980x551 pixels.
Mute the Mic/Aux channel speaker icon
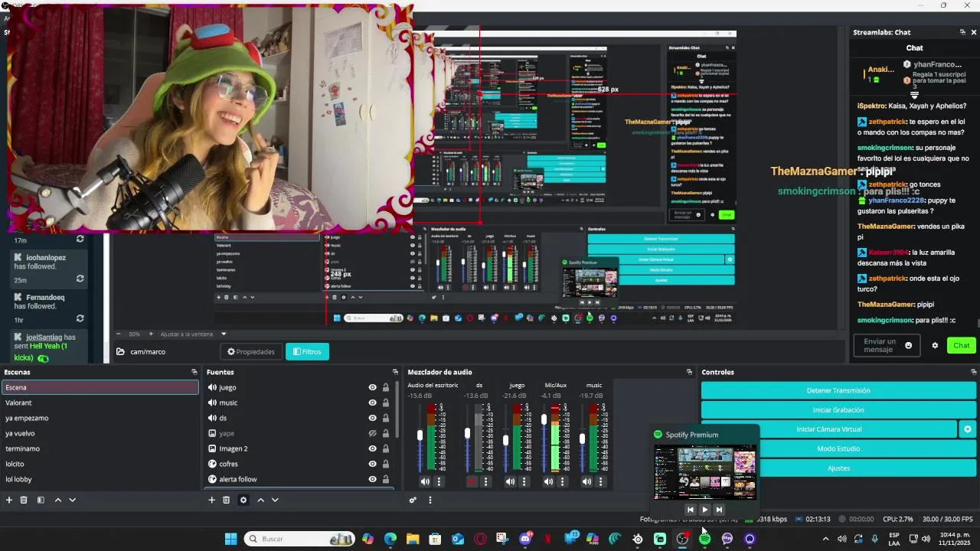pyautogui.click(x=548, y=481)
